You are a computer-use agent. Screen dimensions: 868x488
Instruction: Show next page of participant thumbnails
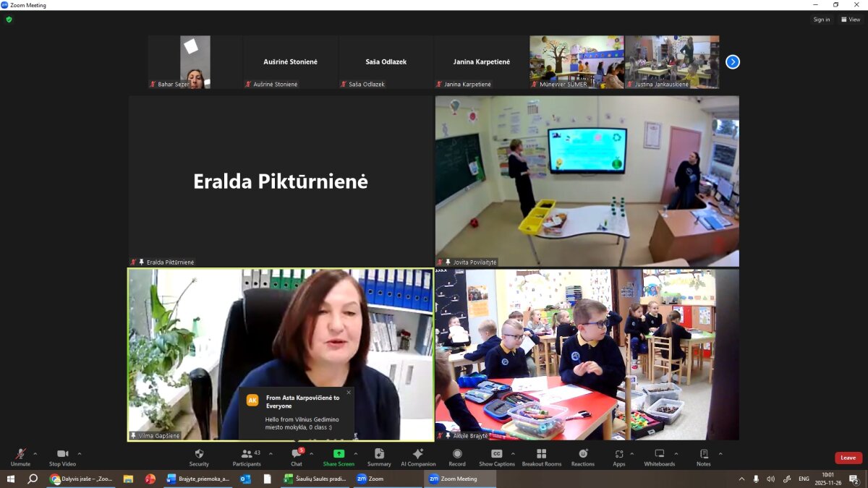tap(733, 62)
